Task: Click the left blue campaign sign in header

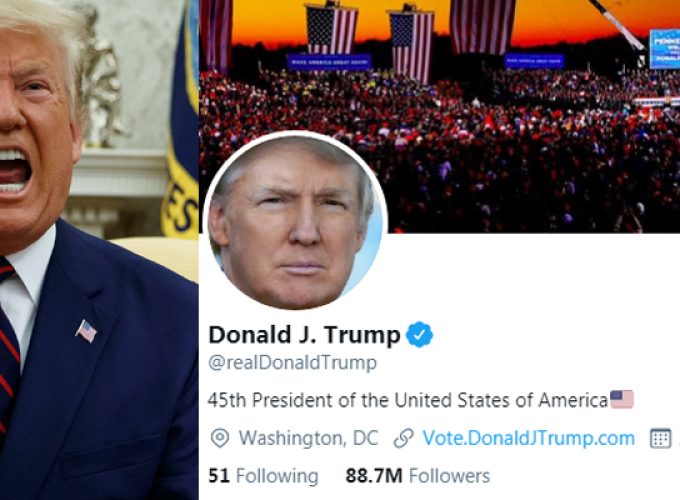Action: coord(329,62)
